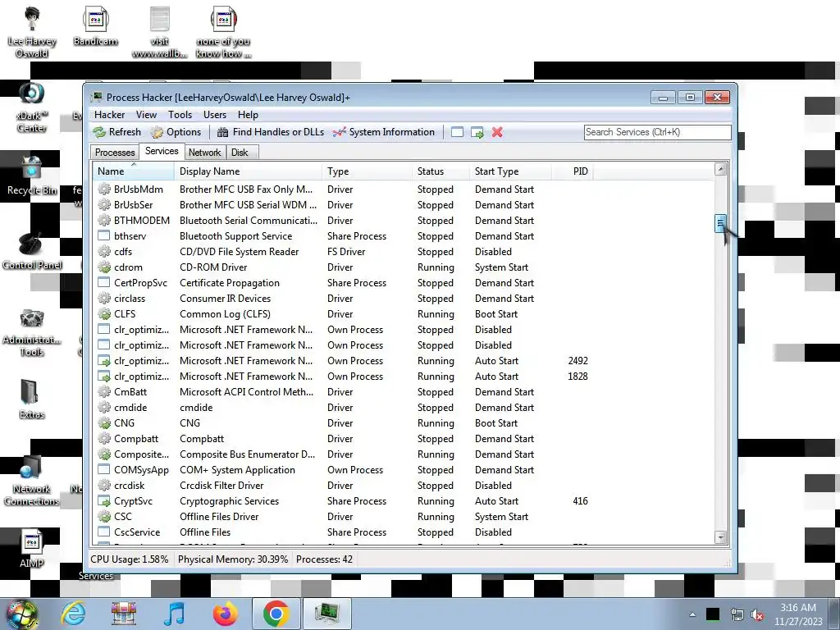Select the COMSysApp service icon
The width and height of the screenshot is (840, 630).
coord(104,470)
